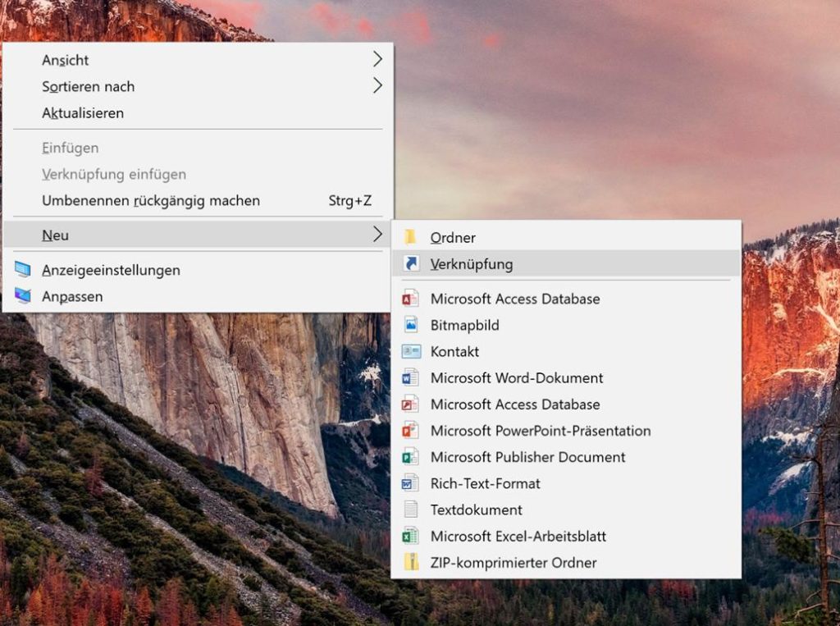The image size is (840, 626).
Task: Expand the Neu submenu arrow
Action: point(377,235)
